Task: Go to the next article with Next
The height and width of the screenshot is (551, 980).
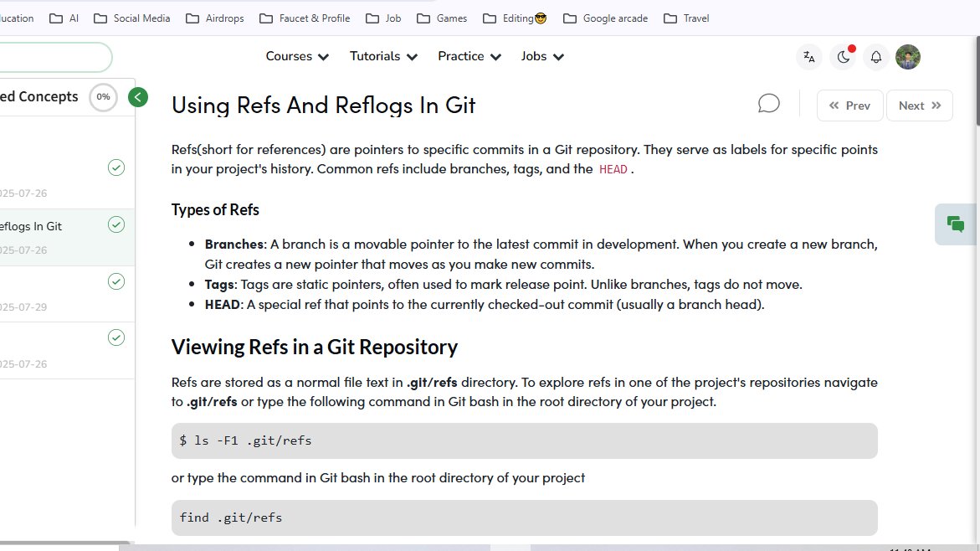Action: tap(920, 106)
